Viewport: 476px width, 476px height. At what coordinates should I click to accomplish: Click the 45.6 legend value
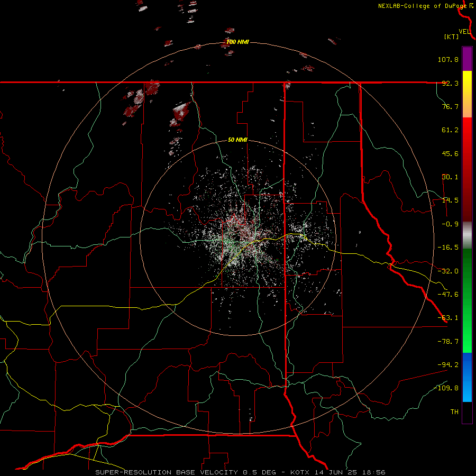pyautogui.click(x=450, y=153)
